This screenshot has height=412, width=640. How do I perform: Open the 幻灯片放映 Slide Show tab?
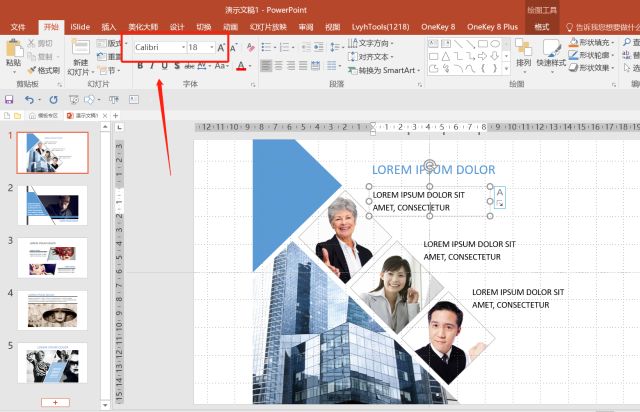pyautogui.click(x=268, y=27)
